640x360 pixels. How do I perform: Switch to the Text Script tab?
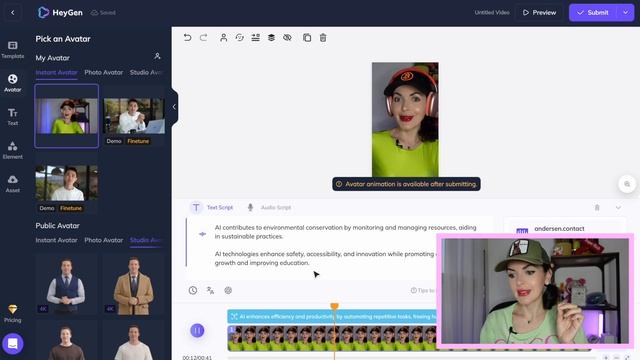(x=212, y=207)
